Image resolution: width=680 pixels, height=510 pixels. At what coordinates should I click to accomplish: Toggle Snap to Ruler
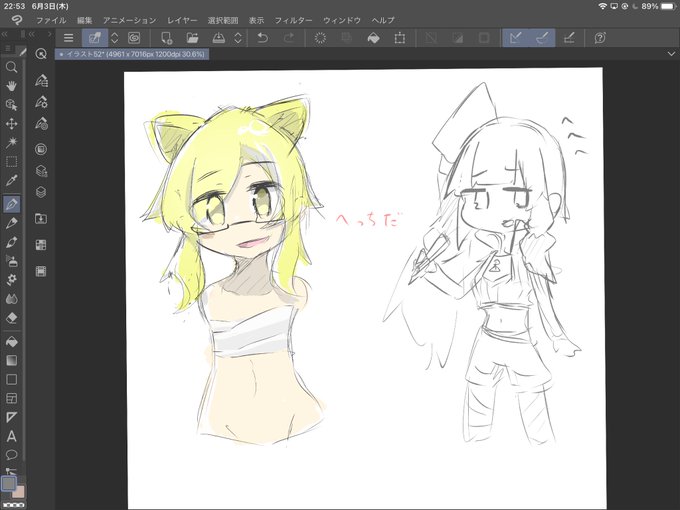tap(516, 38)
